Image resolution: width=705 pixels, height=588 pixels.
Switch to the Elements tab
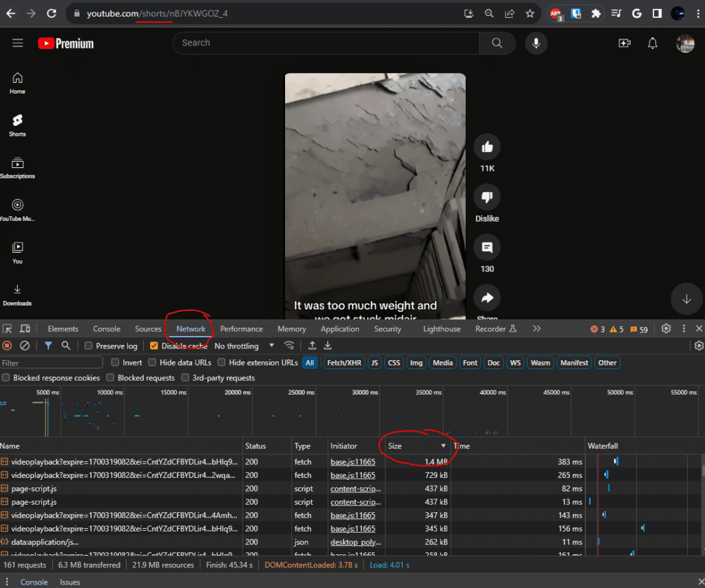pyautogui.click(x=63, y=328)
